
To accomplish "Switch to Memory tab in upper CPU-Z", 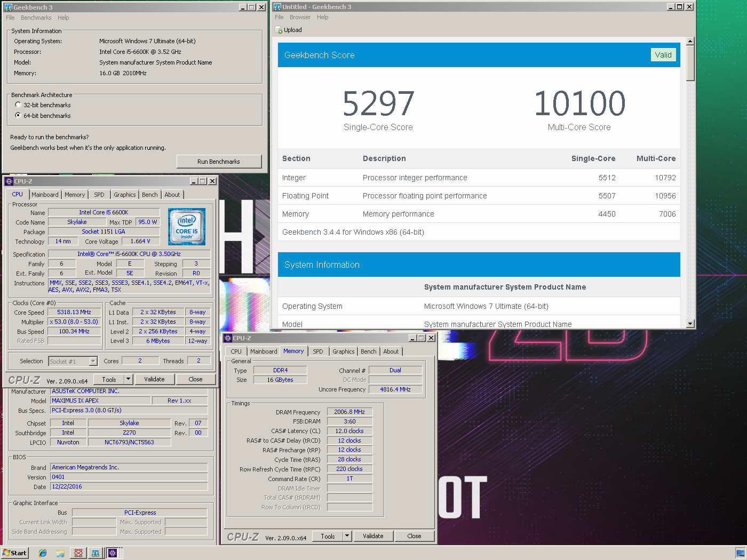I will (x=75, y=195).
